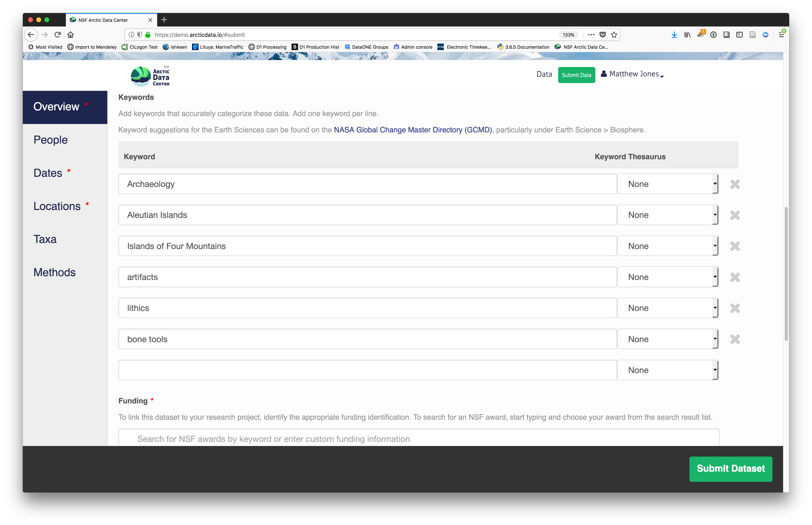812x525 pixels.
Task: Open Firefox hamburger menu
Action: 781,34
